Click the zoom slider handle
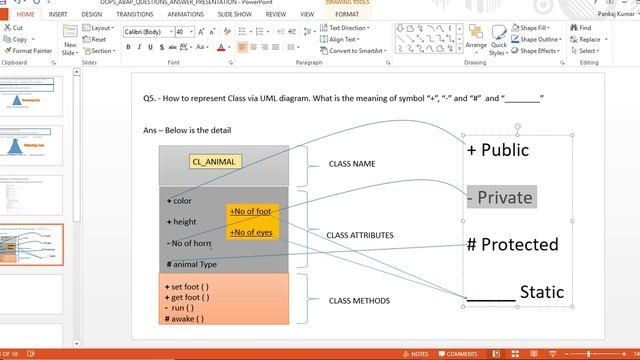 589,354
